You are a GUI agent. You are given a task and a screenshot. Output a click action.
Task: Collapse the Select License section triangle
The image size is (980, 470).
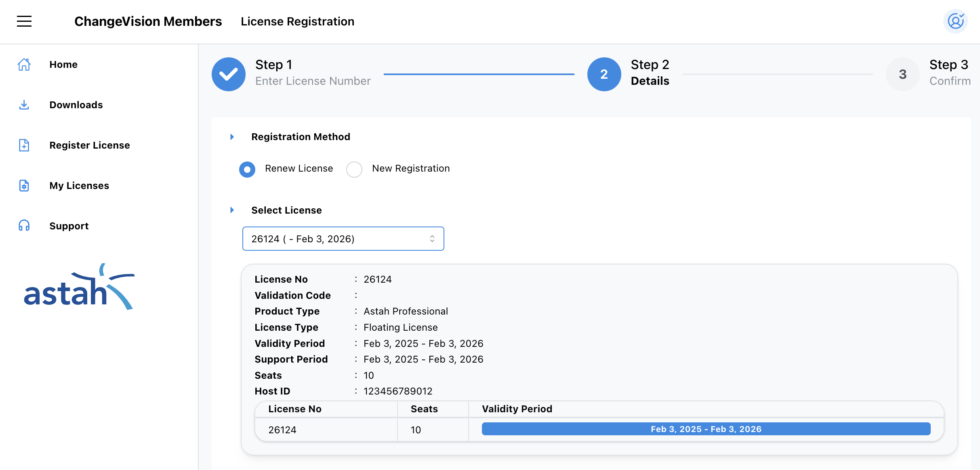232,210
